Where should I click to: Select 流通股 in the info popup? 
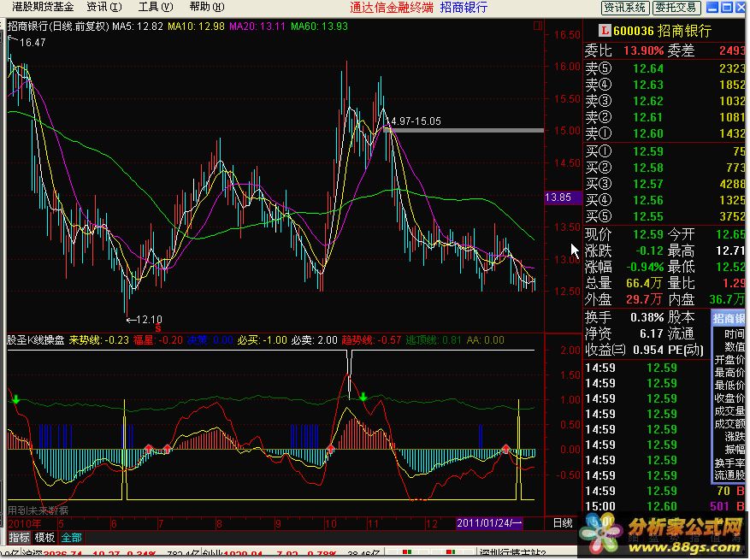[x=729, y=475]
